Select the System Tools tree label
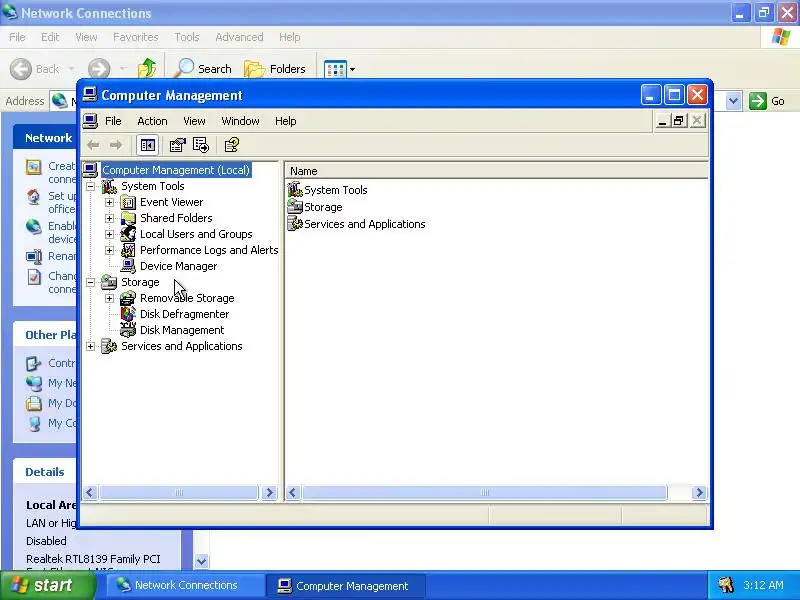The height and width of the screenshot is (600, 800). [152, 186]
